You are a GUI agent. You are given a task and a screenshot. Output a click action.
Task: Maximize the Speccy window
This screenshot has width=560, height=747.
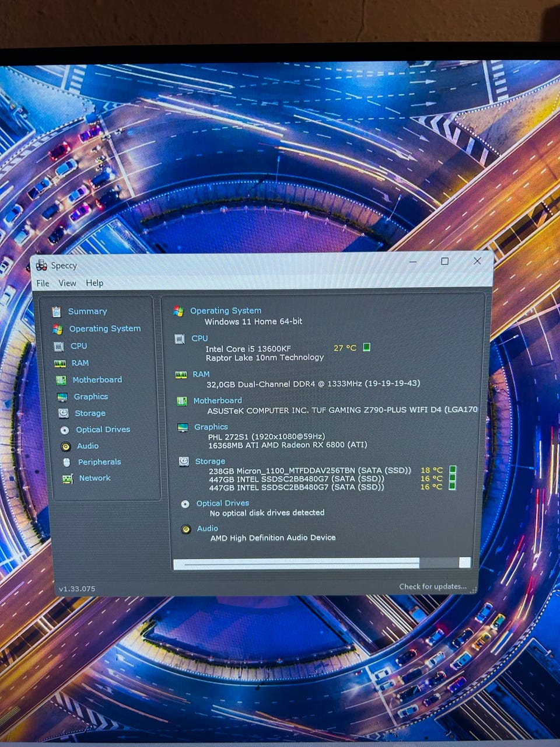click(444, 261)
